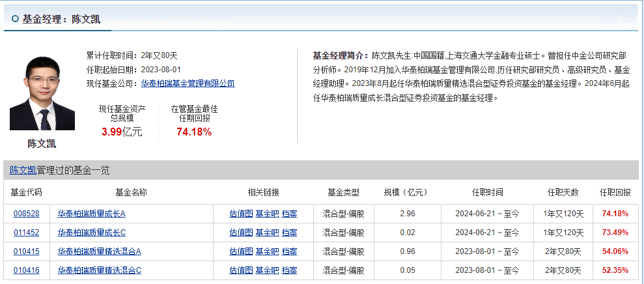Screen dimensions: 644x284
Task: Click the 任职时间 column header
Action: point(487,192)
